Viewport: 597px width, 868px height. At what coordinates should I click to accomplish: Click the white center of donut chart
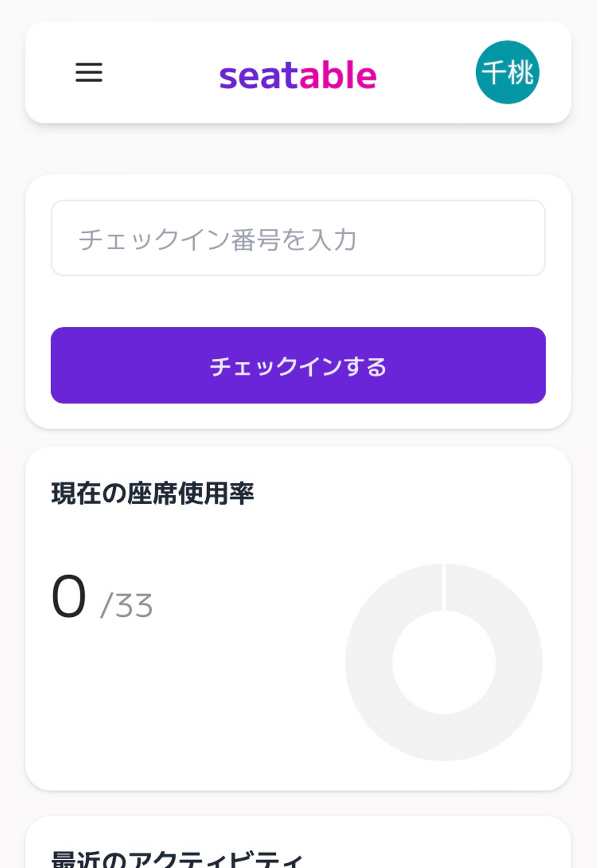tap(444, 662)
